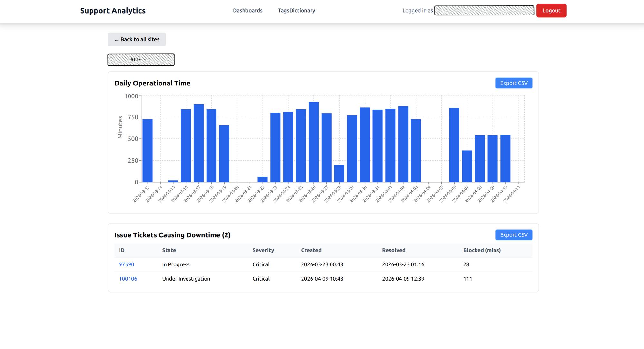
Task: Sort the table by State column
Action: coord(169,250)
